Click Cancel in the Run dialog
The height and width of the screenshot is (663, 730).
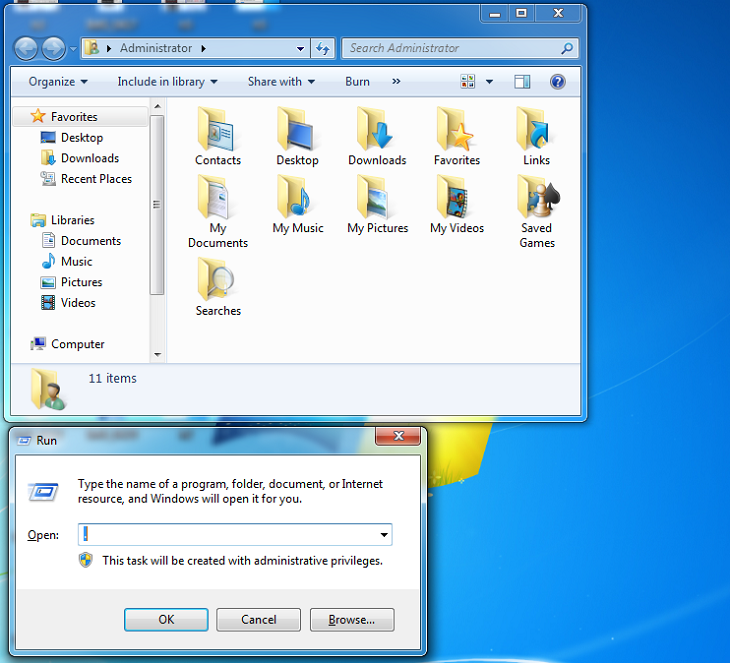[x=258, y=620]
